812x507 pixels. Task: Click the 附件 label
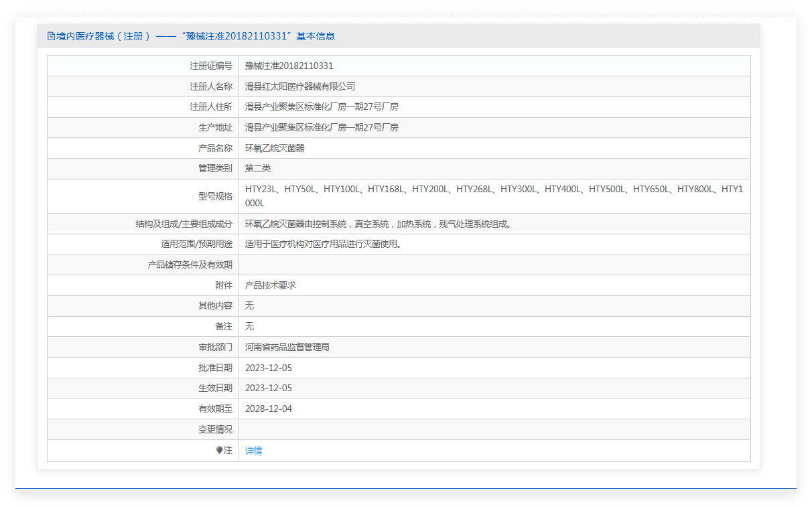224,285
